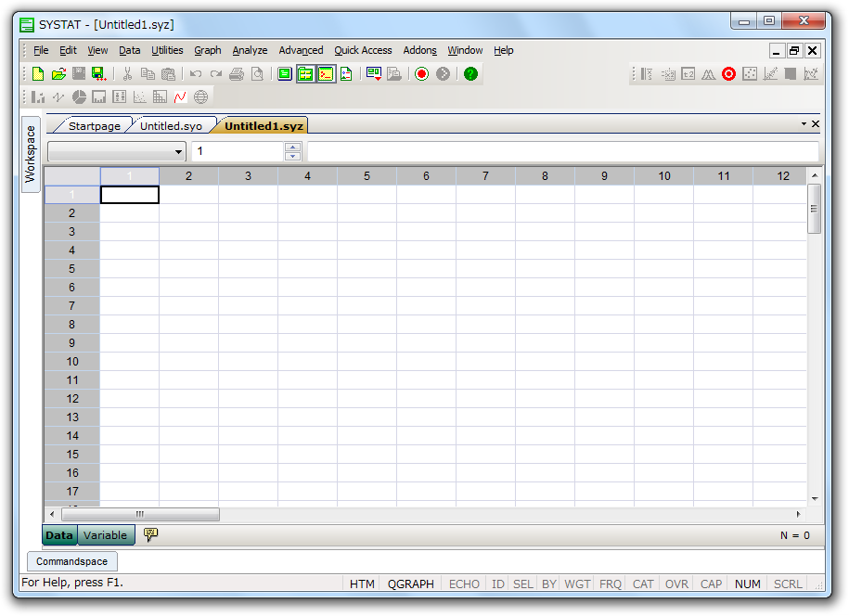Open the Commandspace panel tab
This screenshot has height=616, width=849.
coord(72,561)
